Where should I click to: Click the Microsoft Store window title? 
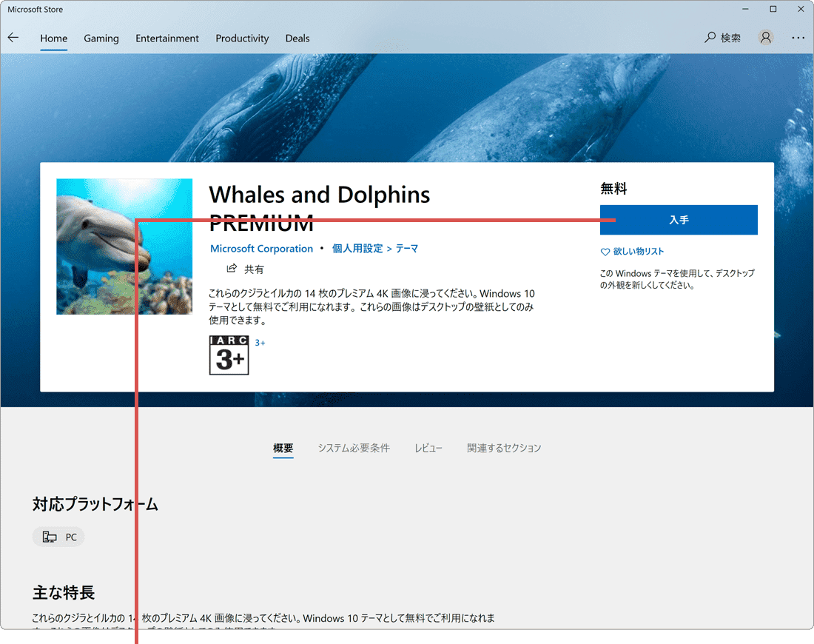pyautogui.click(x=36, y=10)
